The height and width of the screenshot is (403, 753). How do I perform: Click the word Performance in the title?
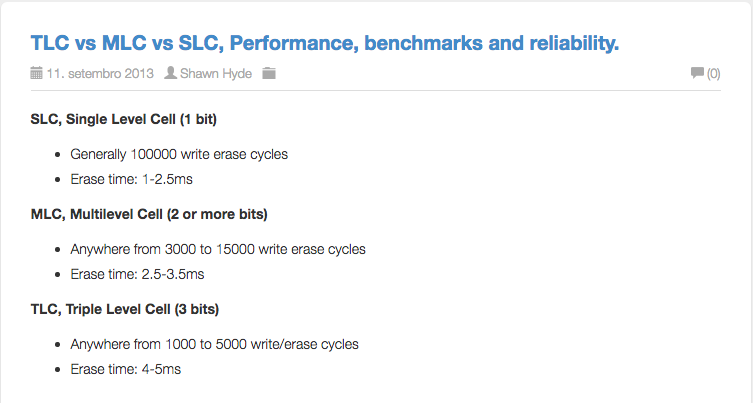coord(294,43)
